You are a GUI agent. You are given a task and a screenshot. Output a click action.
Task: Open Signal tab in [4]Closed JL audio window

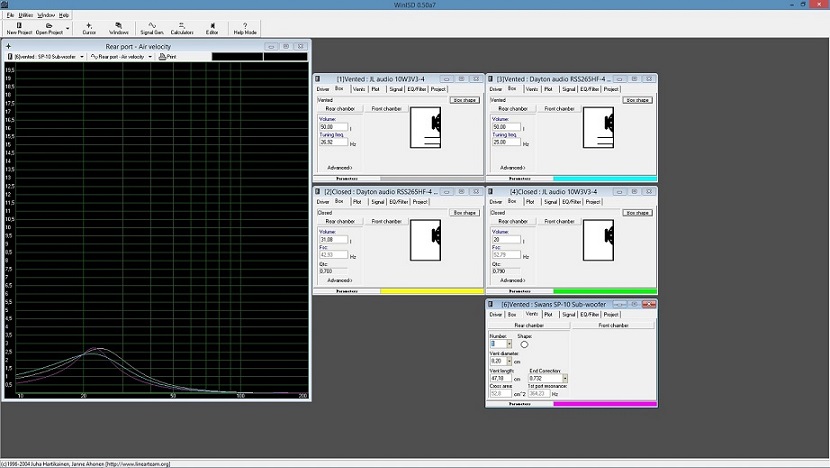tap(551, 202)
